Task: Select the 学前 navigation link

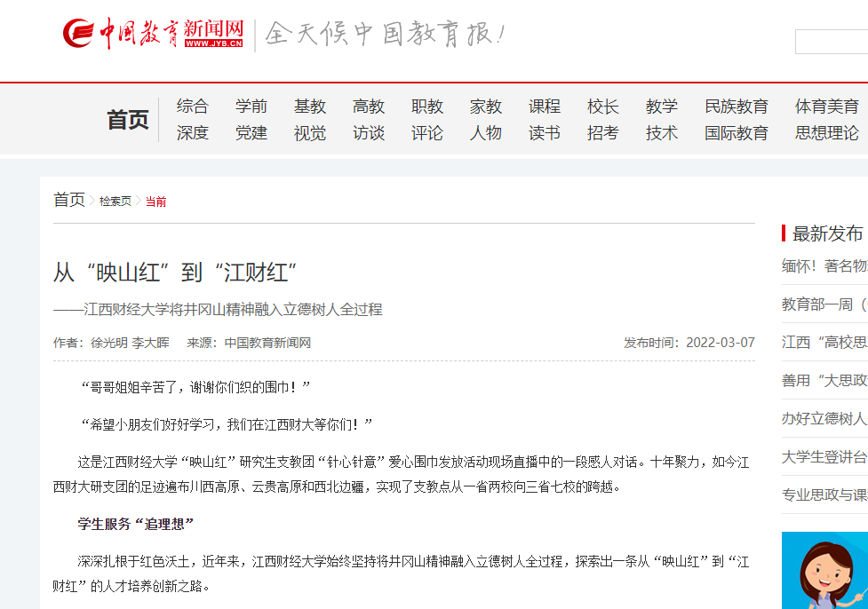Action: [251, 107]
